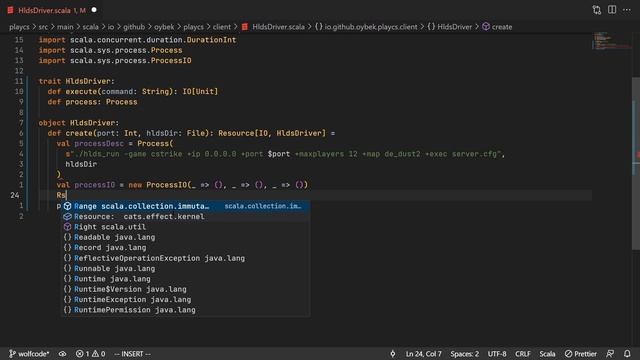Image resolution: width=640 pixels, height=360 pixels.
Task: Choose 'Runtime$Version java.lang' suggestion
Action: pyautogui.click(x=186, y=289)
